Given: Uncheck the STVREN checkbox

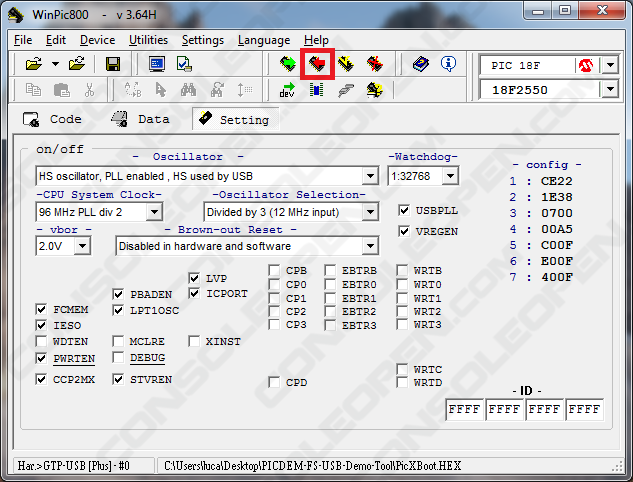Looking at the screenshot, I should (x=118, y=379).
